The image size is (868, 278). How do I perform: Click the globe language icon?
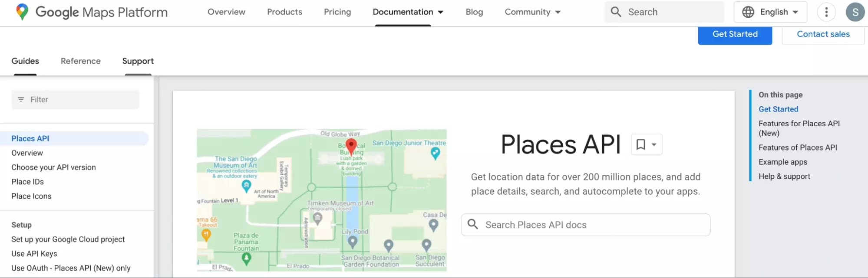point(748,12)
